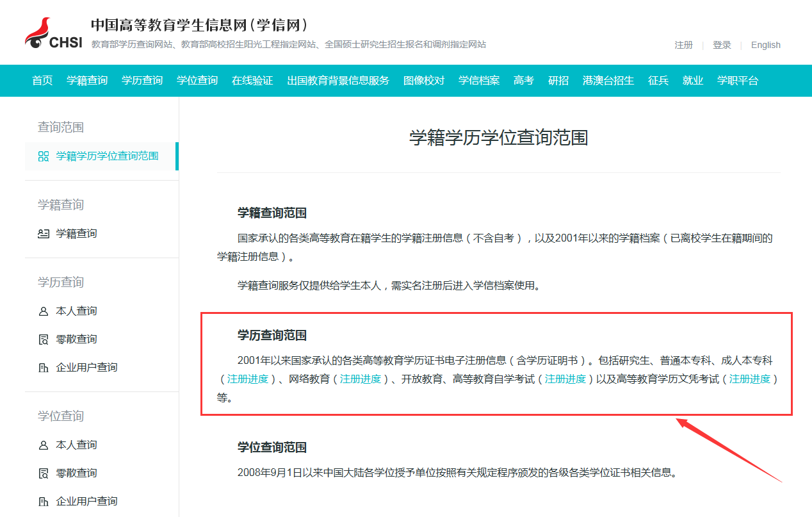The image size is (812, 517).
Task: Open 图像校对 navigation item
Action: [x=424, y=81]
